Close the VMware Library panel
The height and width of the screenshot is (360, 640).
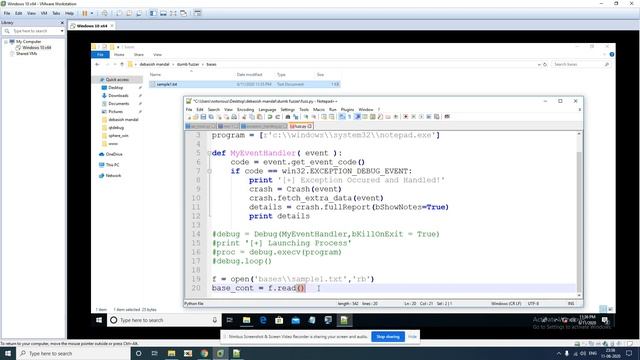click(62, 22)
